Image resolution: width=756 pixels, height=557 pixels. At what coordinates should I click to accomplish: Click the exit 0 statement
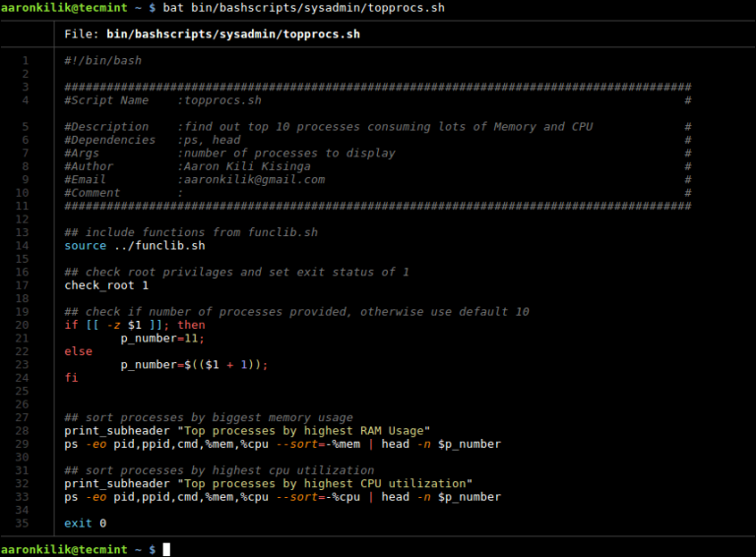pyautogui.click(x=85, y=523)
